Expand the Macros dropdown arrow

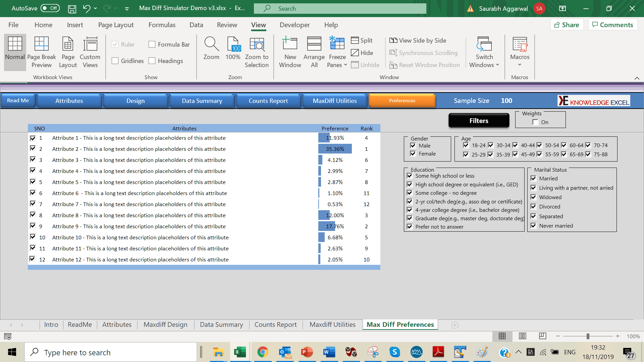520,65
